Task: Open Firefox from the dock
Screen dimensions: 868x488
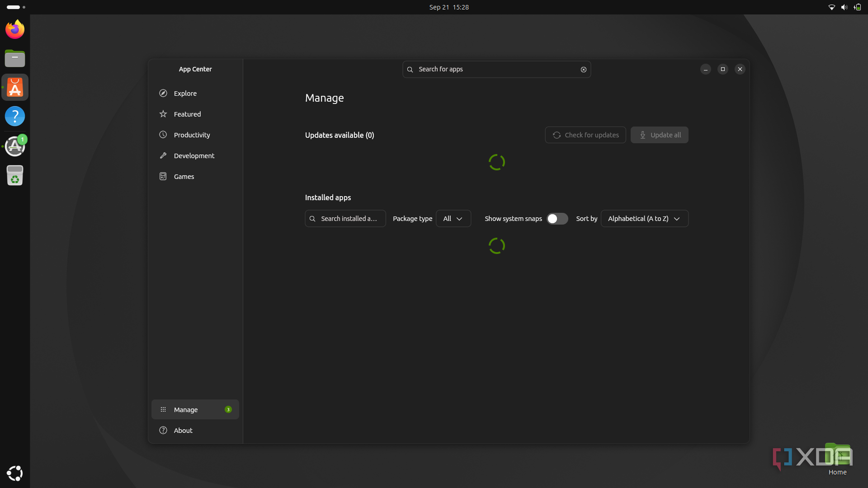Action: pyautogui.click(x=15, y=29)
